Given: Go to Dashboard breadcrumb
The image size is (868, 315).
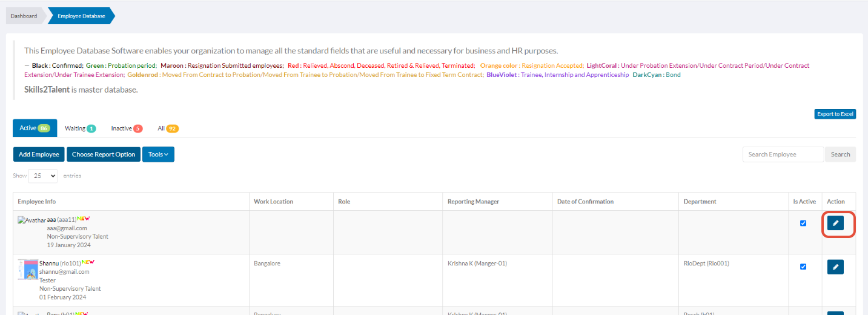Looking at the screenshot, I should pos(24,16).
